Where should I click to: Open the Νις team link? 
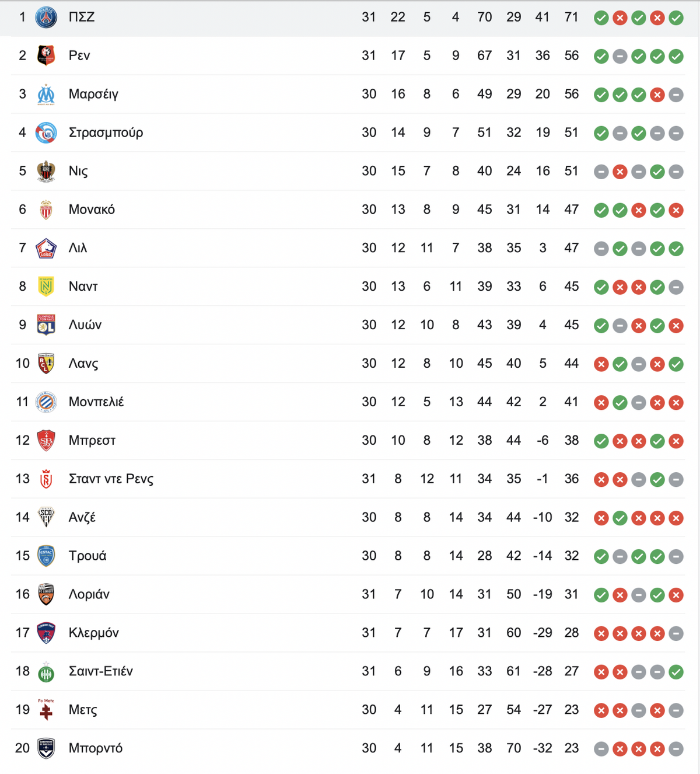[78, 171]
